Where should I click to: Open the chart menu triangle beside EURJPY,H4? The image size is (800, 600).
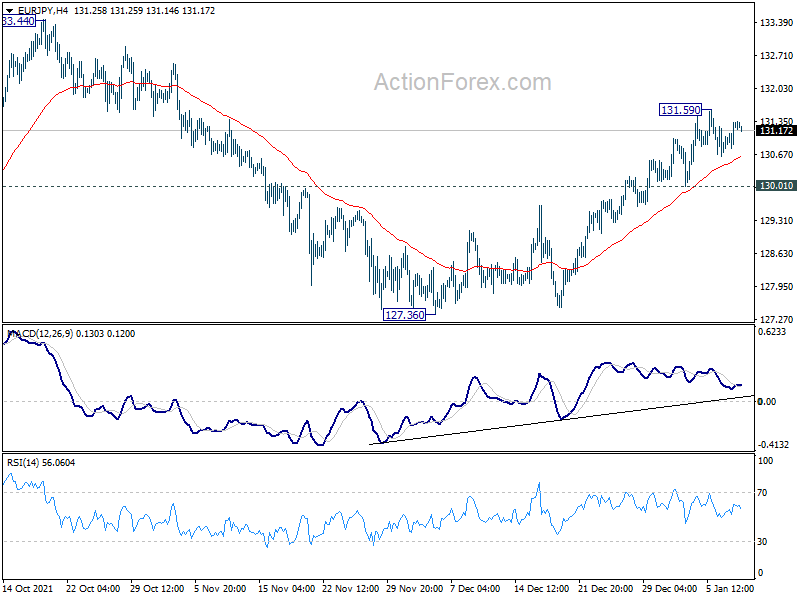[x=9, y=11]
